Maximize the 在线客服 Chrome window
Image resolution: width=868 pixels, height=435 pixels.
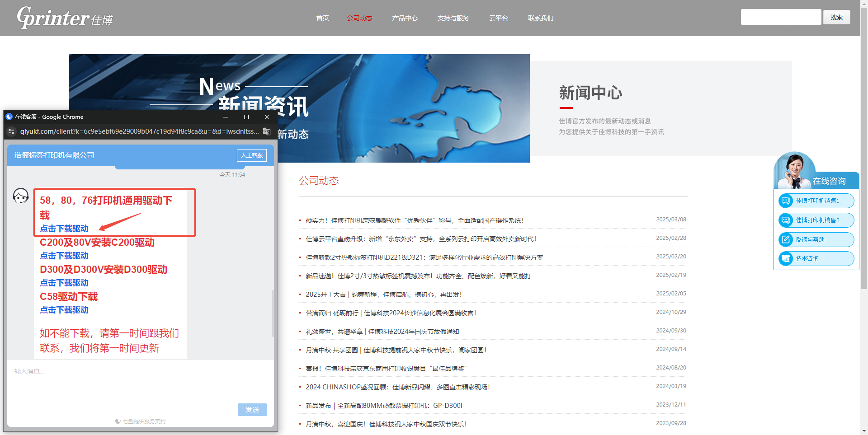coord(246,117)
